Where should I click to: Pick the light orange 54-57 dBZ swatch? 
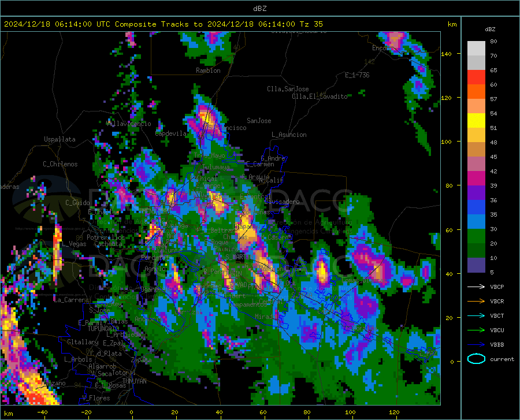pos(476,106)
